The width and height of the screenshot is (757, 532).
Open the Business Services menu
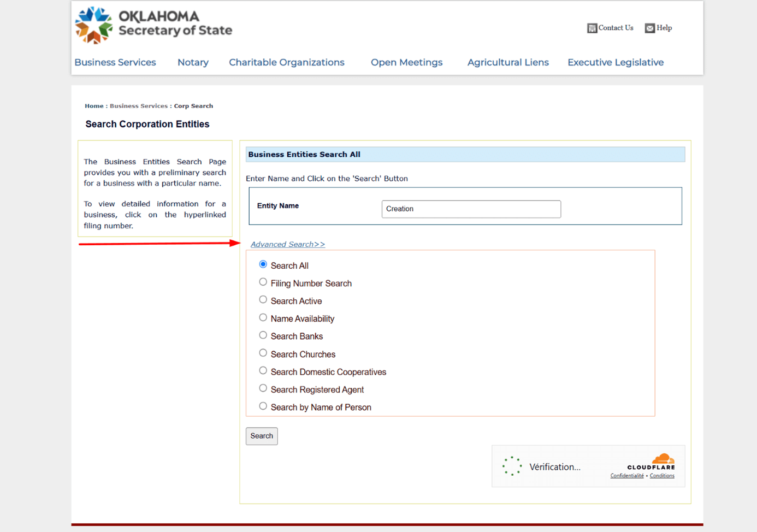115,62
